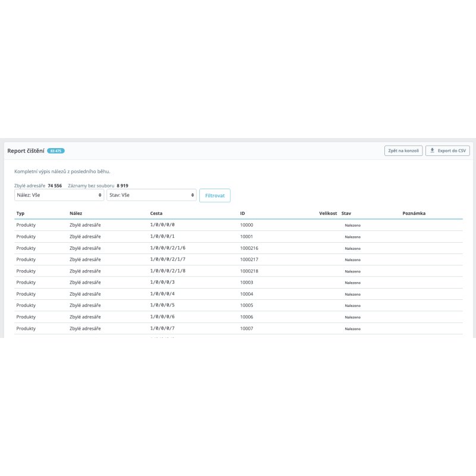Select the row with path 1/0/0/0/2/1/6
Screen dimensions: 476x476
[239, 248]
